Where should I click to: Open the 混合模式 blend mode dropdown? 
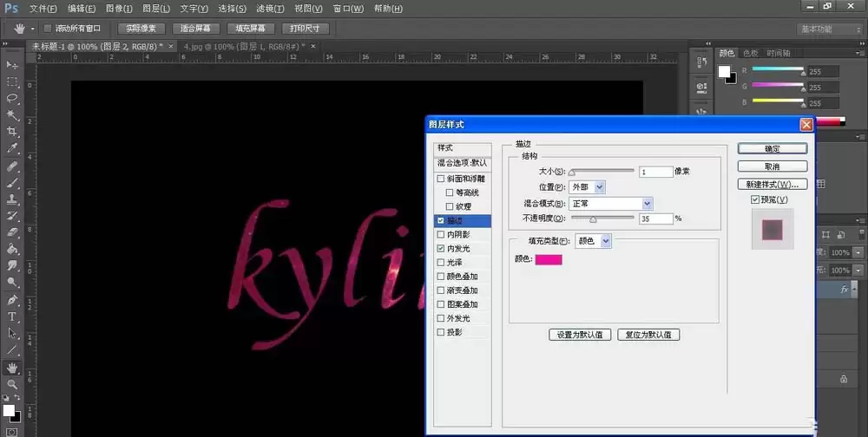point(610,204)
